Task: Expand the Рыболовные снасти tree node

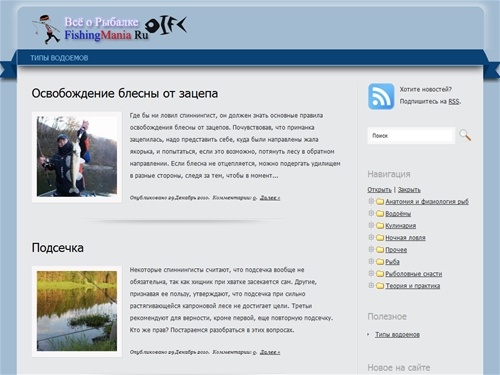Action: (371, 273)
